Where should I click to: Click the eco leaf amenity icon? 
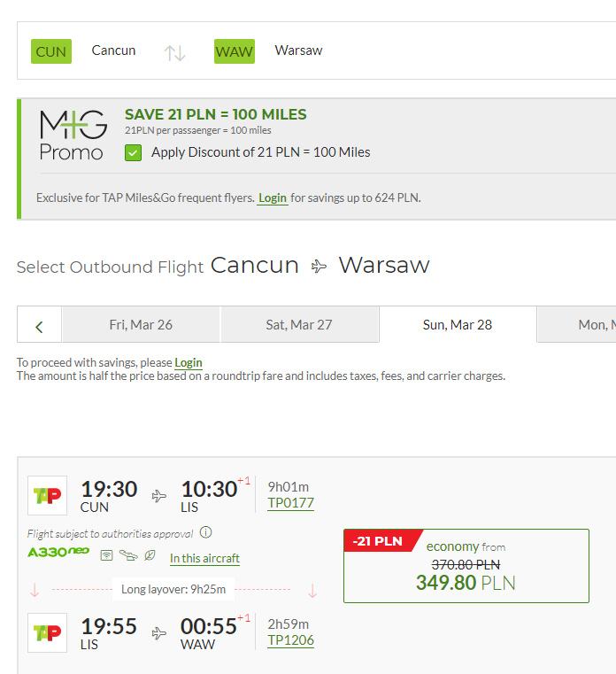[x=150, y=555]
